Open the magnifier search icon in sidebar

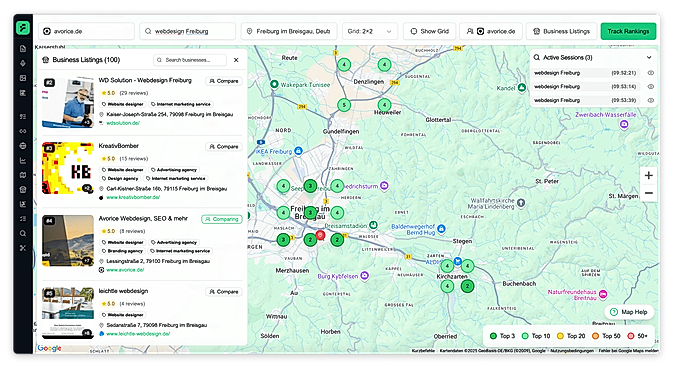tap(23, 233)
